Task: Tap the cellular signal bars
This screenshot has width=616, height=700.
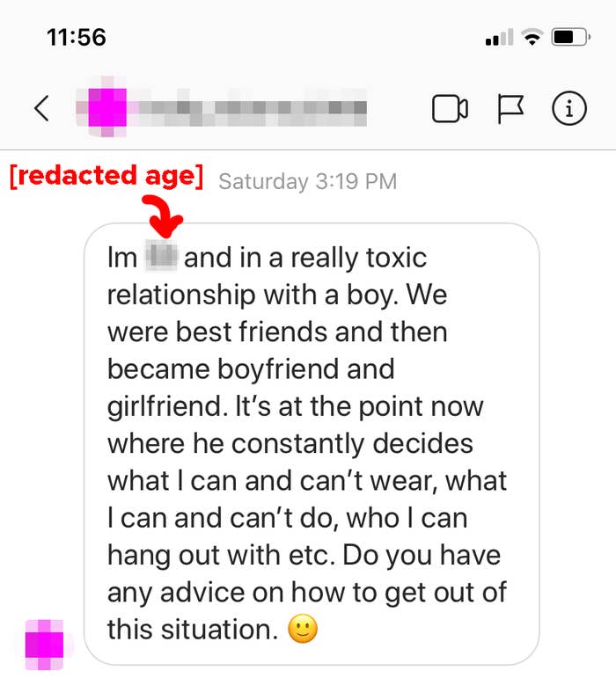Action: 500,37
